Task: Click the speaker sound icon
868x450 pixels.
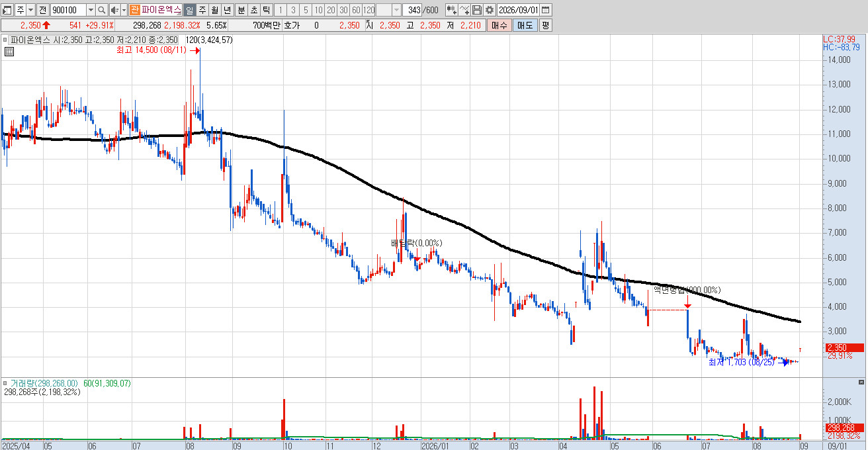Action: pos(114,10)
